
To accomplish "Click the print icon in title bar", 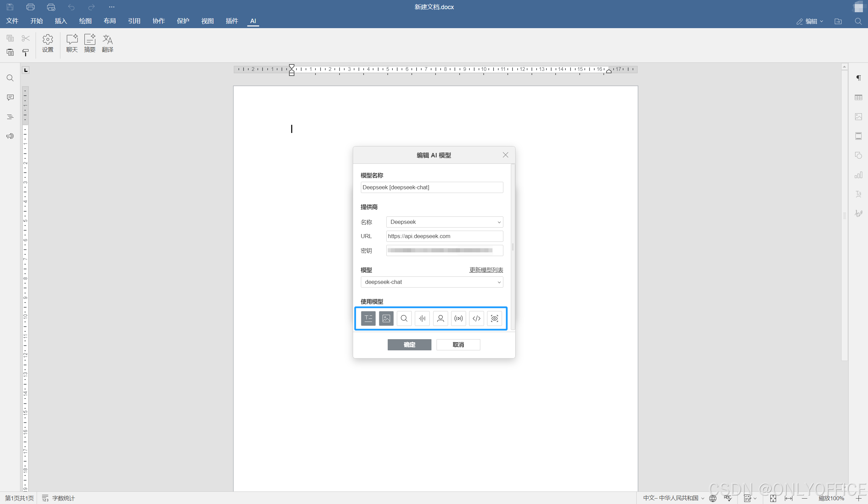I will point(30,7).
